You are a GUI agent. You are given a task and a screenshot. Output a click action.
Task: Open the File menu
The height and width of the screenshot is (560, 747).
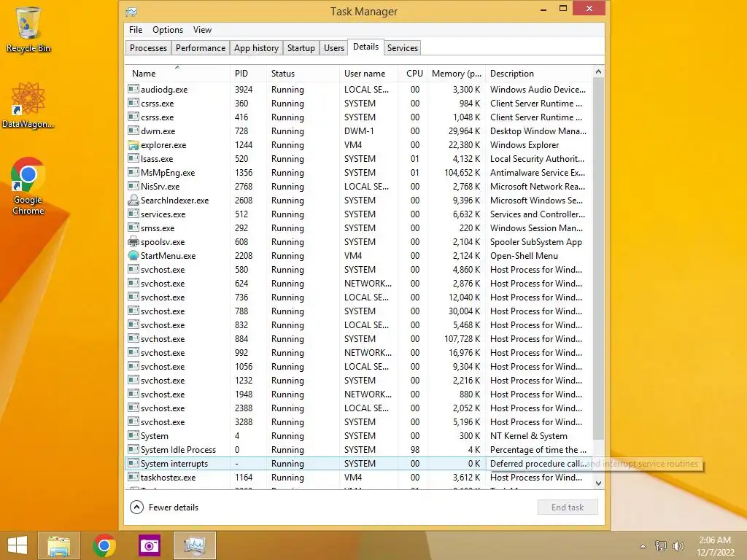pos(136,29)
